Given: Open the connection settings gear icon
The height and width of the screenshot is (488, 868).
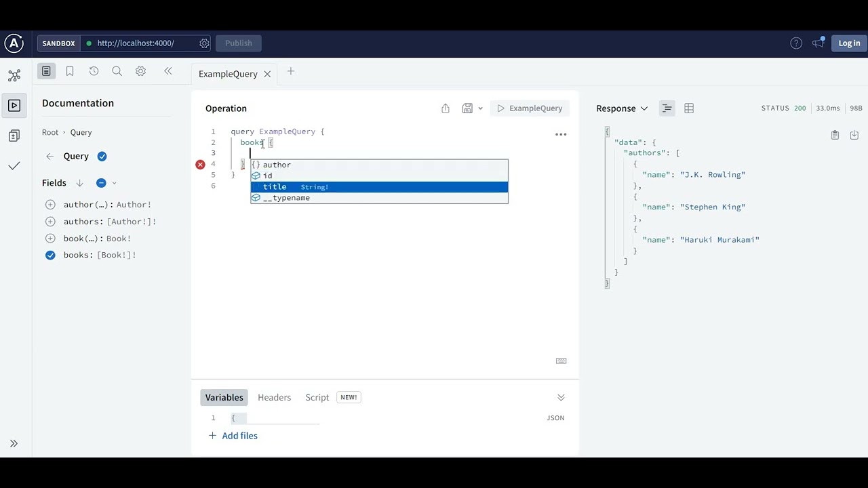Looking at the screenshot, I should [204, 43].
